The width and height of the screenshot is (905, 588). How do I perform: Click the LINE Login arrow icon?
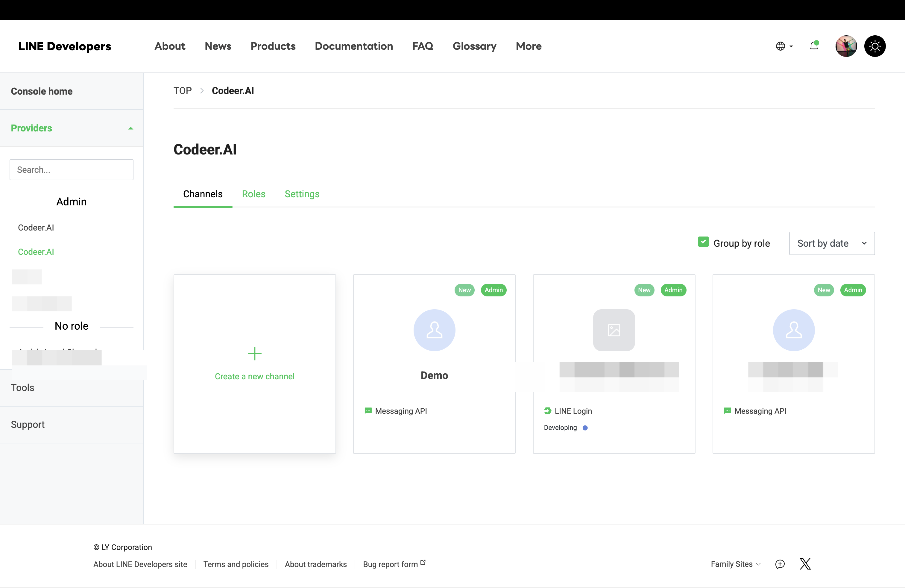548,411
